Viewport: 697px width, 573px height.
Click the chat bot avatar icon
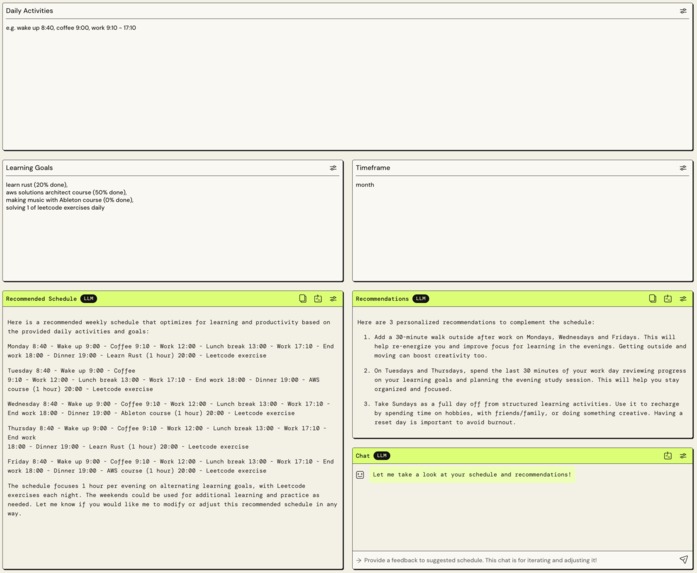pos(360,475)
